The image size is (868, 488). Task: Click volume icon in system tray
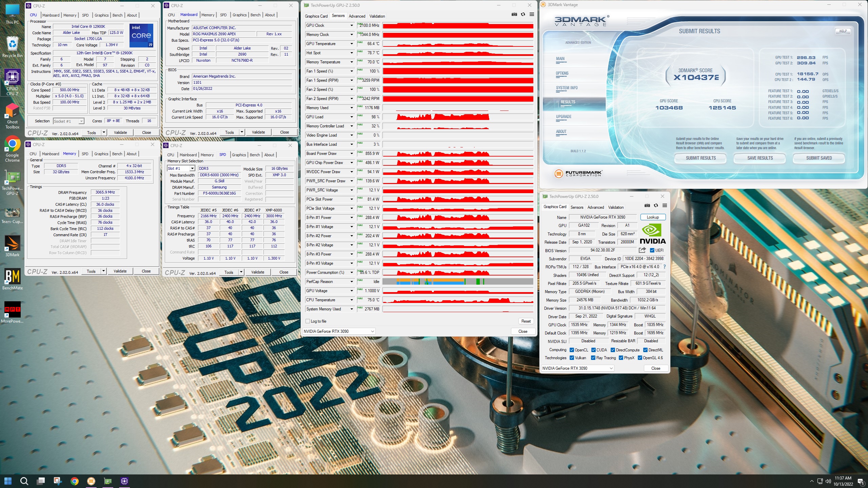click(x=828, y=481)
